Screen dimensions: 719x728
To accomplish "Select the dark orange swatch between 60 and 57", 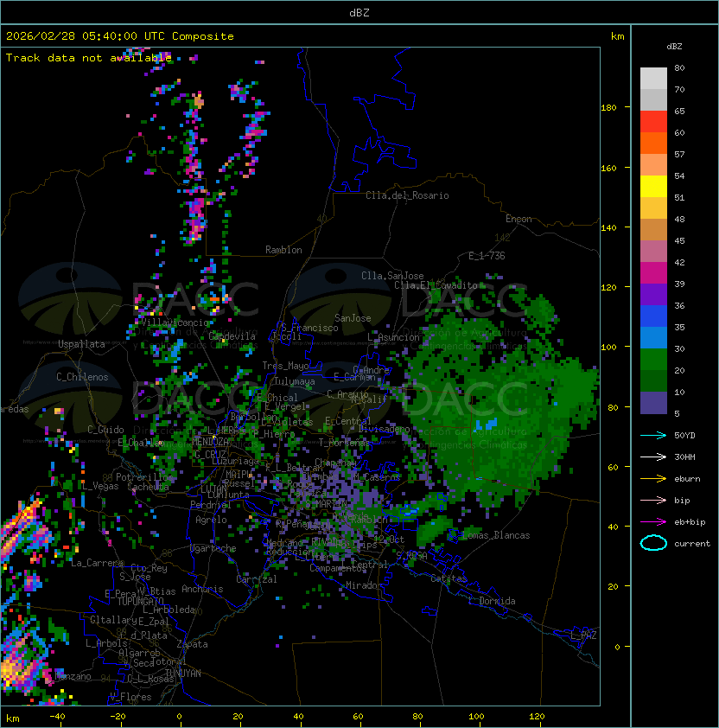I will click(653, 144).
